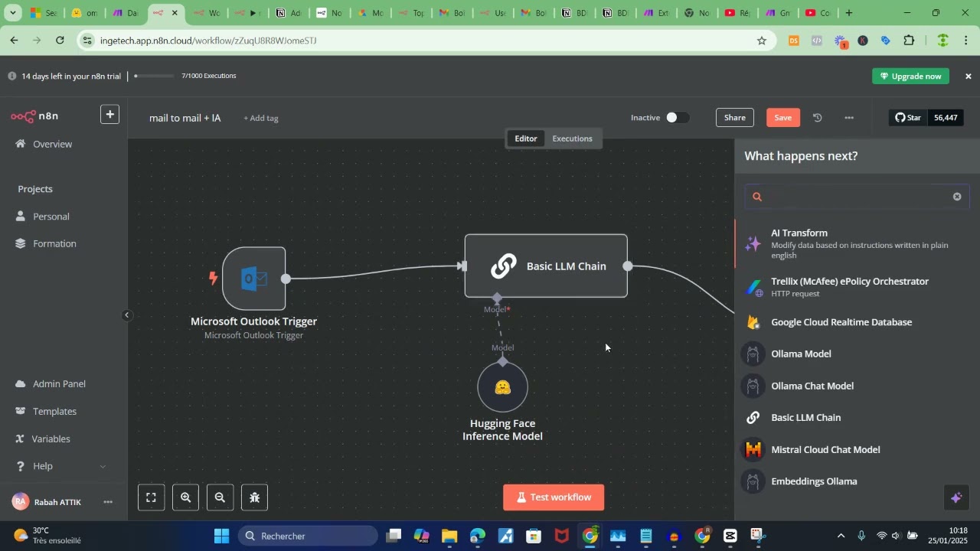Open the taskbar weather widget
980x551 pixels.
point(47,536)
